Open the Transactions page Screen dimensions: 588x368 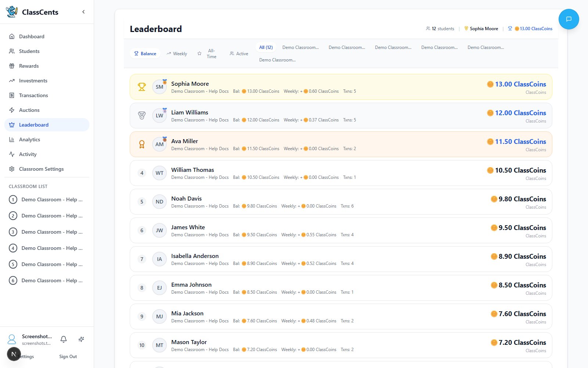47,95
